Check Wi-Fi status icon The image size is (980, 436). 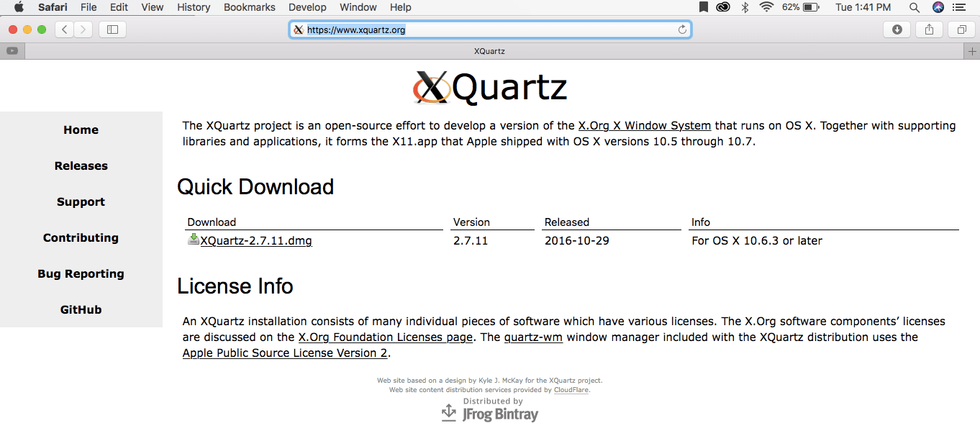(766, 7)
